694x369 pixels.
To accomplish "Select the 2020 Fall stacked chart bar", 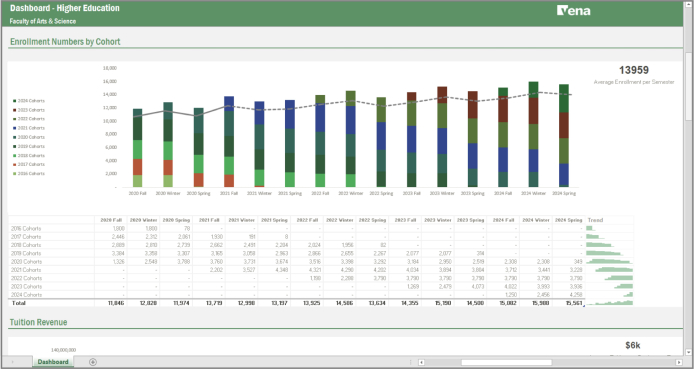I will tap(138, 148).
